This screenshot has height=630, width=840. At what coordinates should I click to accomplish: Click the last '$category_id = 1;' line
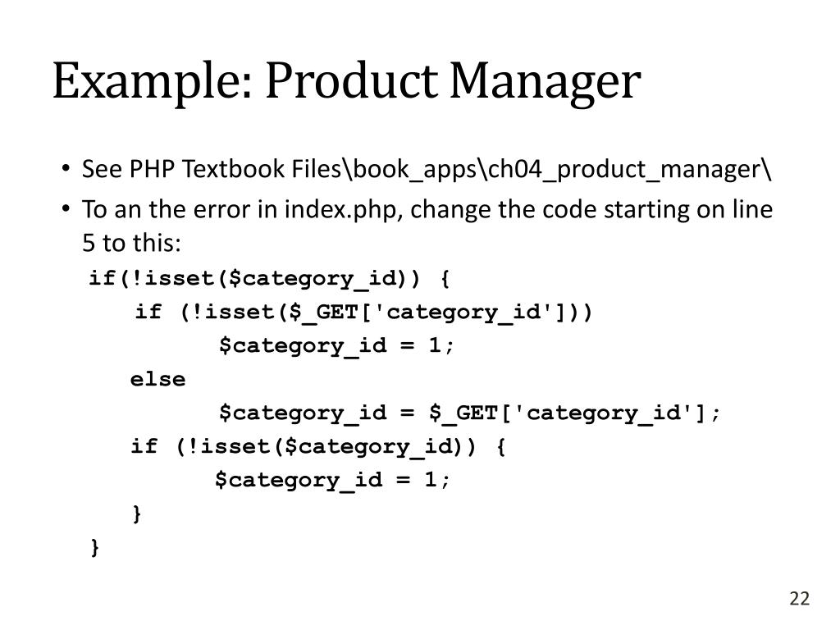click(x=332, y=480)
